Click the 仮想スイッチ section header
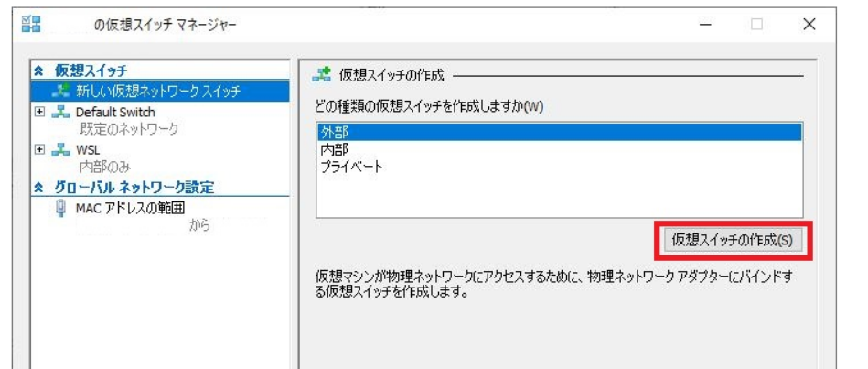 click(91, 71)
